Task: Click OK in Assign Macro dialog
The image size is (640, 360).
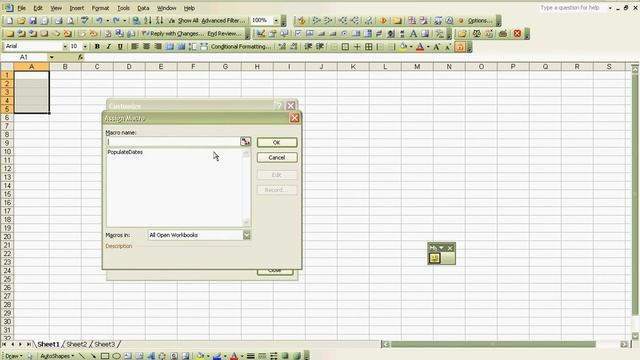Action: [x=277, y=142]
